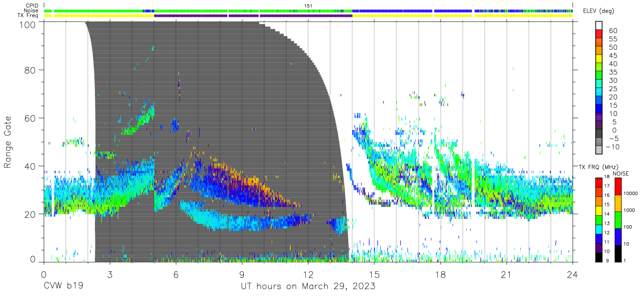Click the '21' tick label on the UT hours axis
This screenshot has height=297, width=644.
point(507,274)
